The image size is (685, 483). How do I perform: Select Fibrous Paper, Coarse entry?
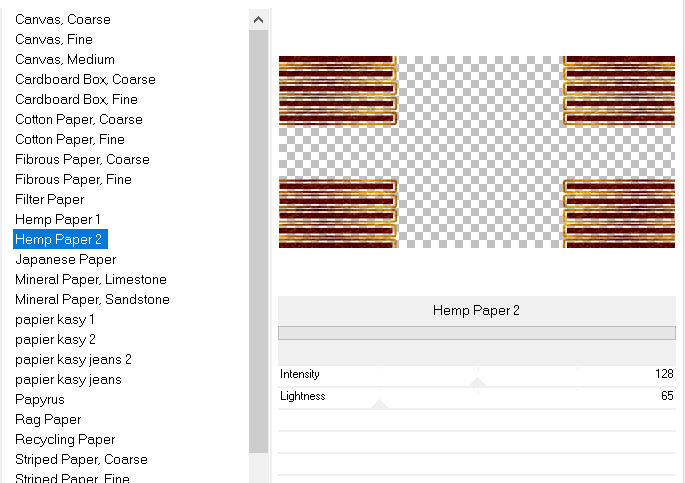pyautogui.click(x=82, y=159)
